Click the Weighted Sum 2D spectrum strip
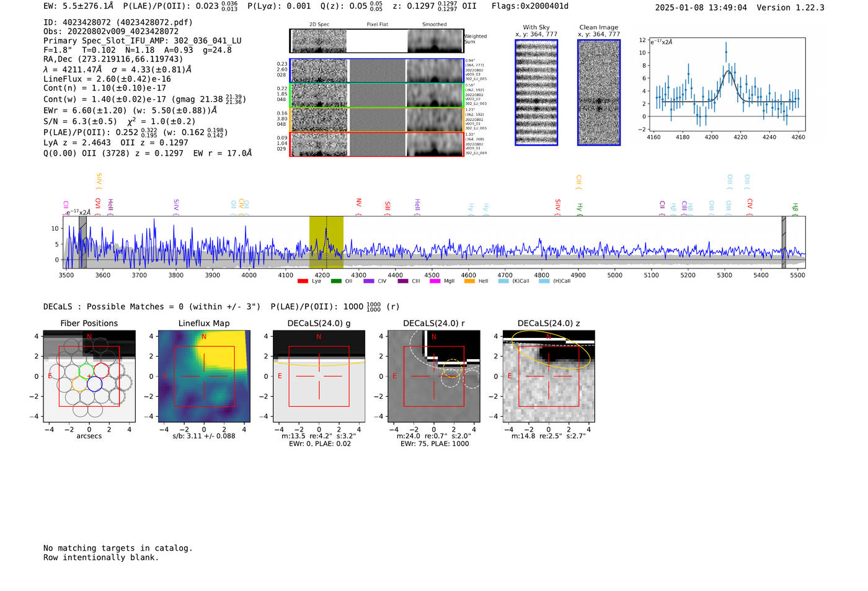This screenshot has width=868, height=591. pyautogui.click(x=376, y=41)
